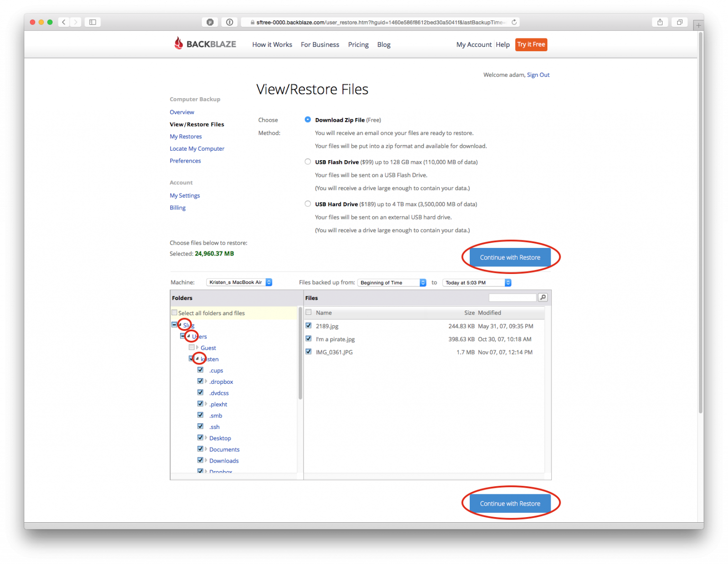The height and width of the screenshot is (564, 728).
Task: Open the tab overview icon
Action: coord(680,22)
